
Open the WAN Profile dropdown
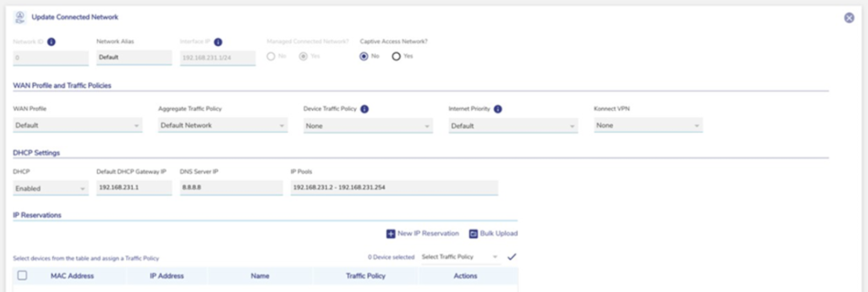tap(77, 125)
